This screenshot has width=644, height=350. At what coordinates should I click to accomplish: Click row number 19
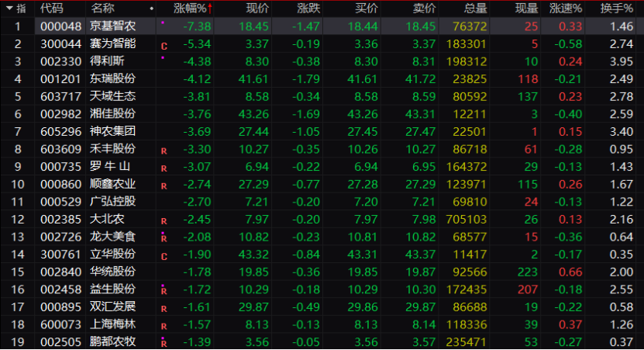(18, 341)
